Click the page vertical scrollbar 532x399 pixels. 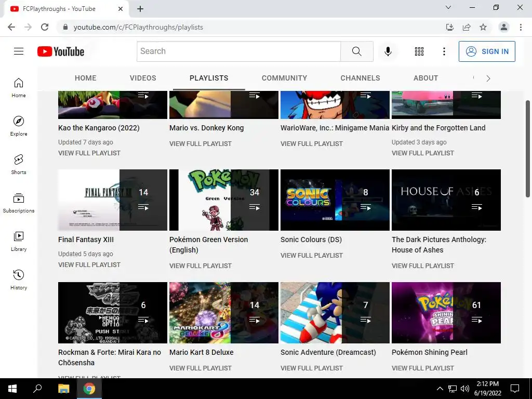coord(528,149)
